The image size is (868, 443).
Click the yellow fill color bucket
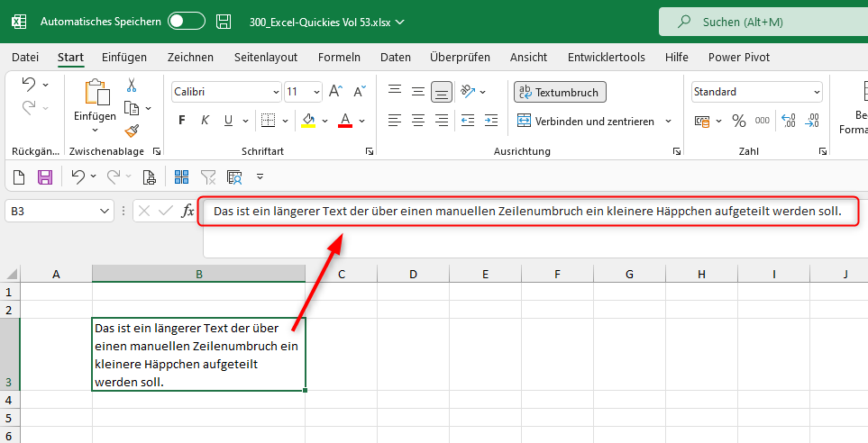click(x=308, y=121)
